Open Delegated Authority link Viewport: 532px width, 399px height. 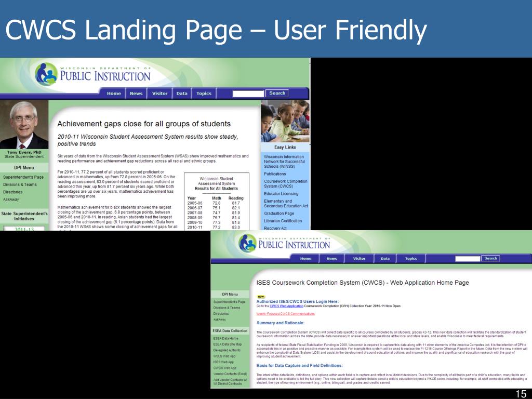tap(227, 350)
